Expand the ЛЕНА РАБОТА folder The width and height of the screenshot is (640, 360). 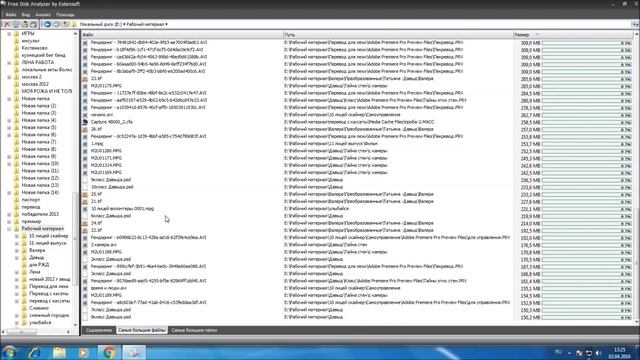[x=9, y=63]
